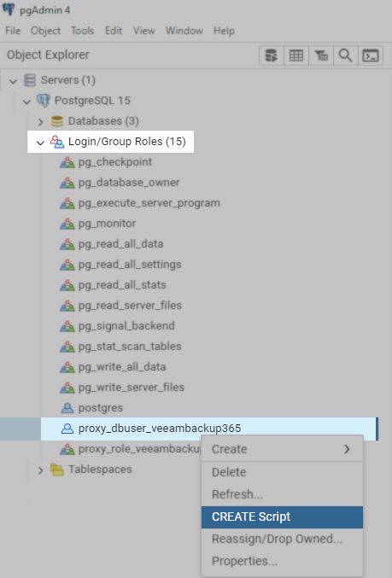
Task: Select the pg_read_all_data role
Action: [120, 244]
